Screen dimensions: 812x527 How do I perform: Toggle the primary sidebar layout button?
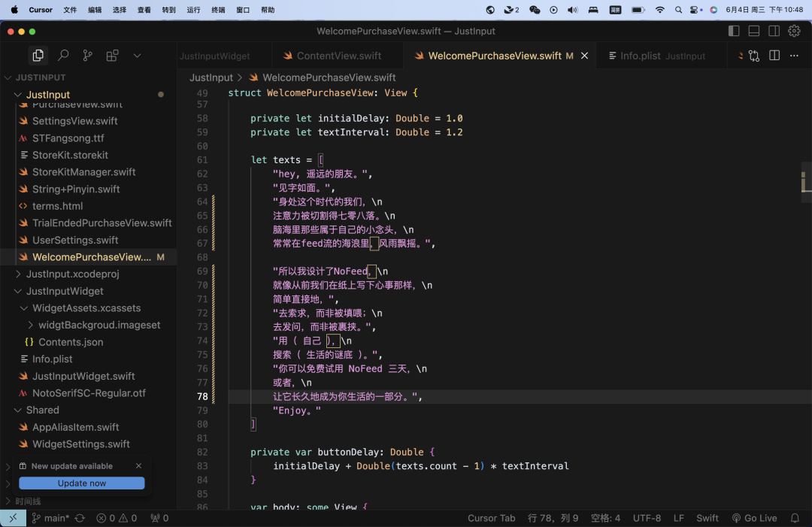(x=735, y=31)
